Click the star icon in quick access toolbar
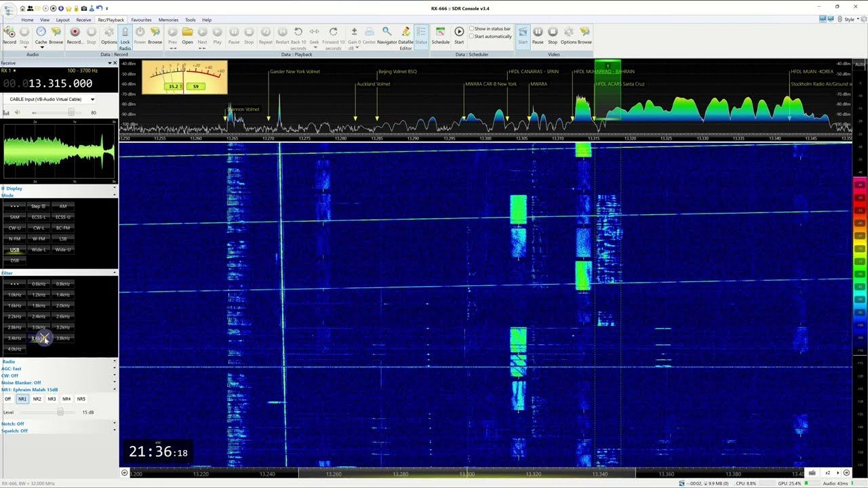 click(68, 8)
